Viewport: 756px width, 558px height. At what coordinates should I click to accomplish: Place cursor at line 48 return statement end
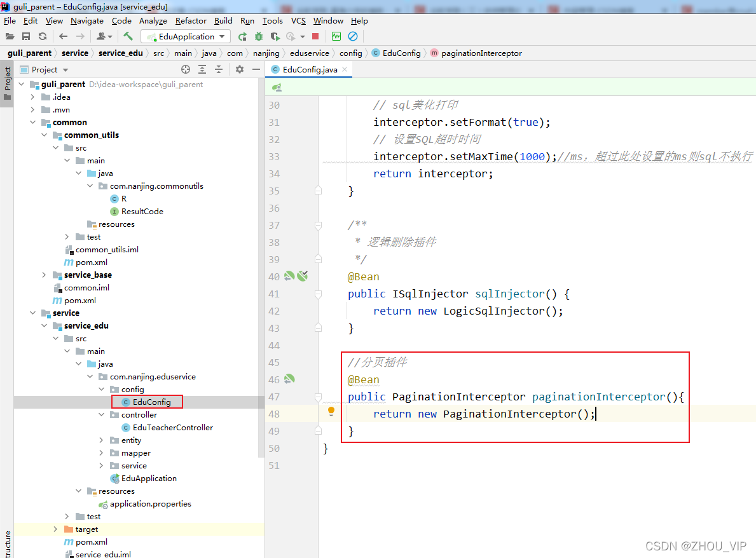(x=596, y=414)
